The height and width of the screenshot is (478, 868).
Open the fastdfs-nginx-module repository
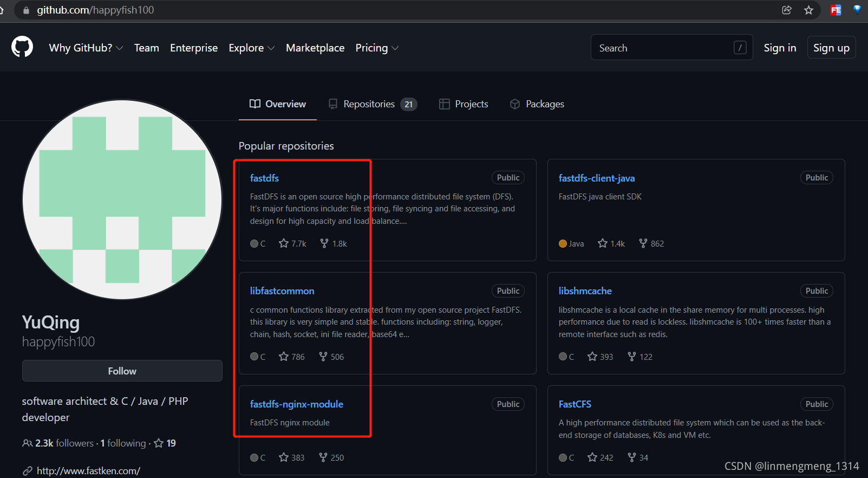coord(297,404)
